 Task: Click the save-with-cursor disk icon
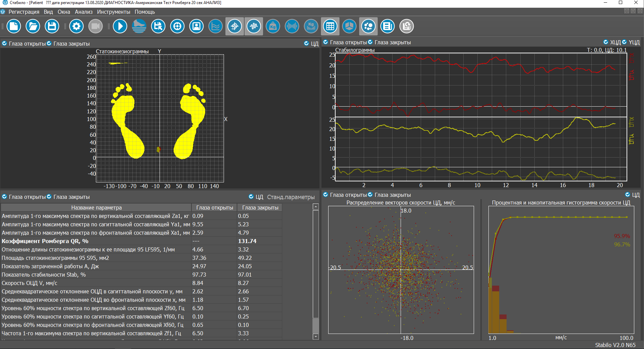[x=158, y=26]
